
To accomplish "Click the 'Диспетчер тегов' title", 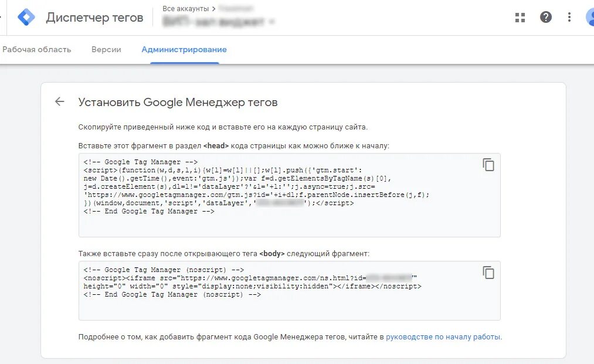I will pyautogui.click(x=94, y=18).
